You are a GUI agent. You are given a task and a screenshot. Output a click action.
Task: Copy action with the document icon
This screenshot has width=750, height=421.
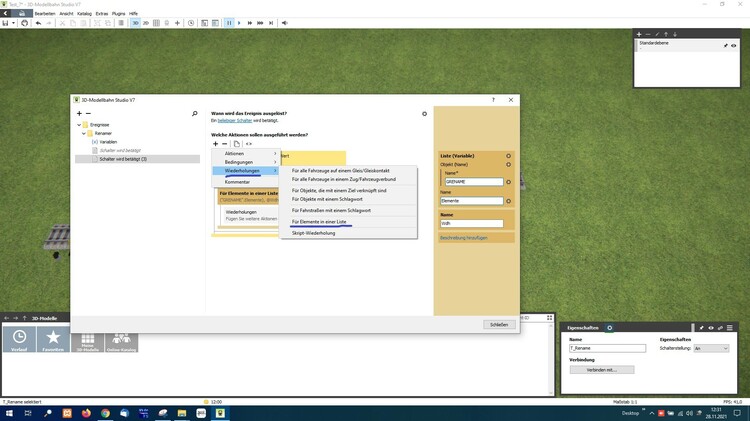(237, 144)
